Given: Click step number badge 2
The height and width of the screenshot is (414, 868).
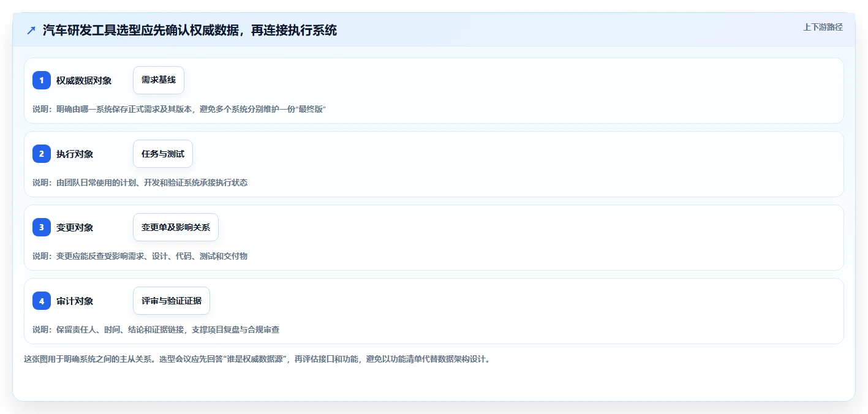Looking at the screenshot, I should [x=42, y=154].
